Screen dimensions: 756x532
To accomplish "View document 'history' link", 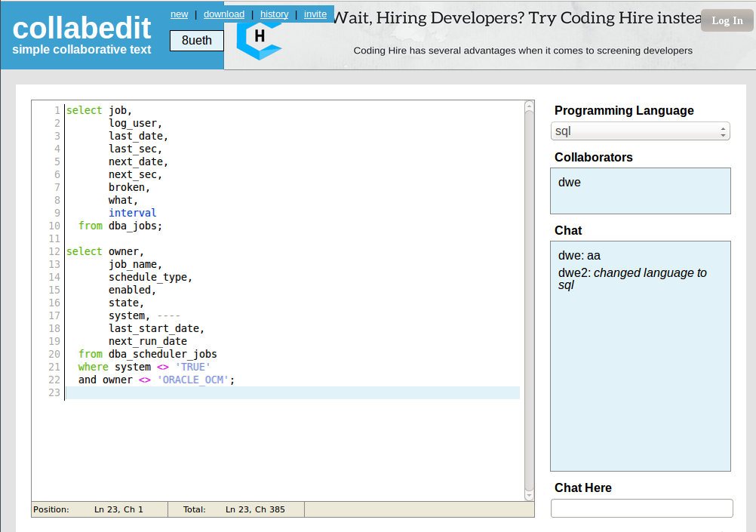I will [x=274, y=14].
